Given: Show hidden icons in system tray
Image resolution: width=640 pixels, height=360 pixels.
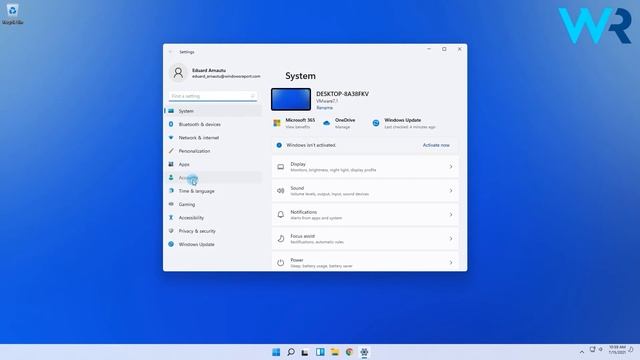Looking at the screenshot, I should [x=582, y=351].
